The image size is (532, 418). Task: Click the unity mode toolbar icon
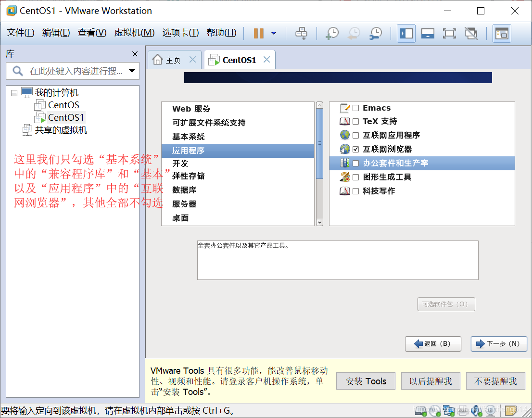point(471,33)
